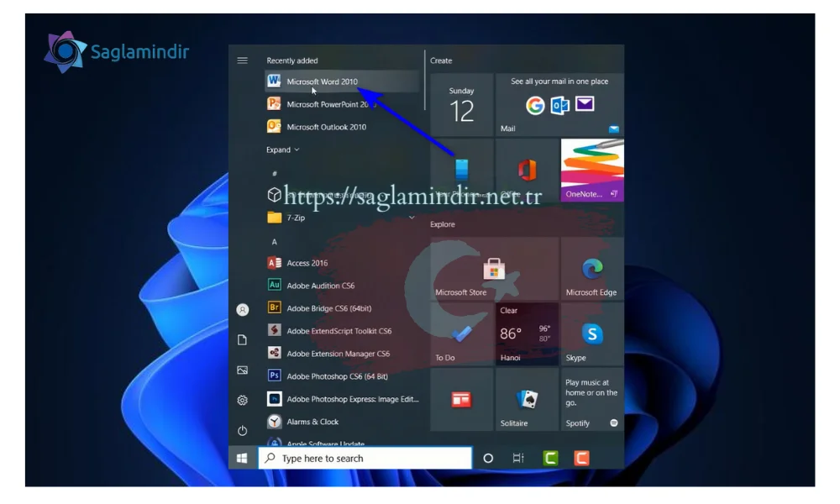Screen dimensions: 840x504
Task: Open the Mail tile
Action: click(x=559, y=104)
